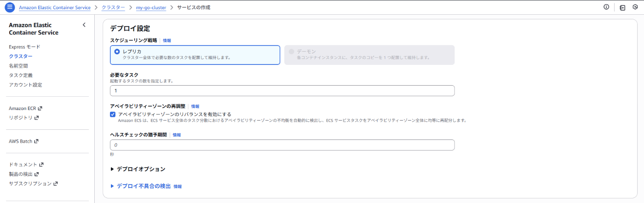Collapse the ECS sidebar with the chevron
This screenshot has height=203, width=644.
click(84, 25)
